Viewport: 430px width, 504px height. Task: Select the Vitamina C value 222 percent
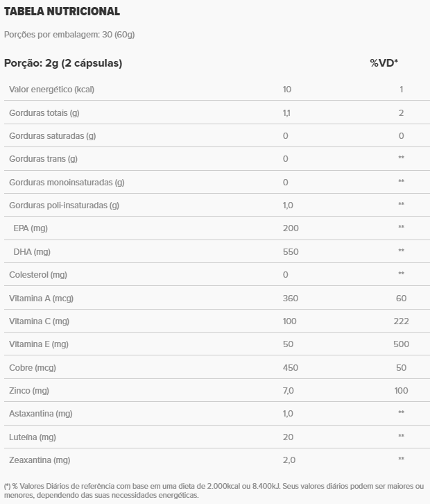pyautogui.click(x=401, y=321)
